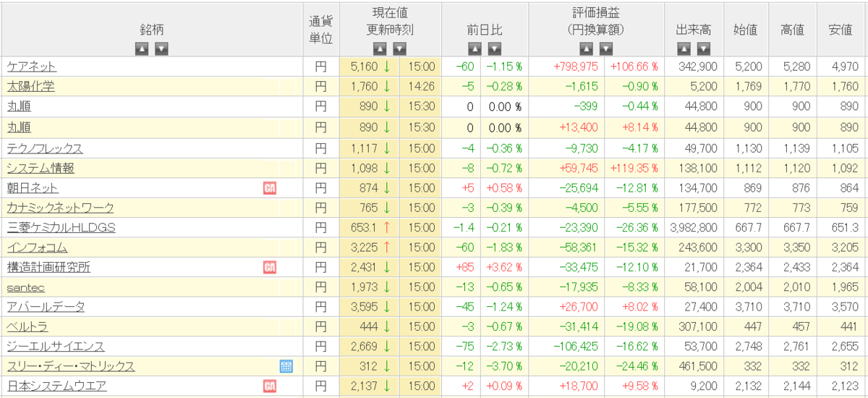The image size is (868, 398).
Task: Open santec stock link
Action: click(x=25, y=288)
